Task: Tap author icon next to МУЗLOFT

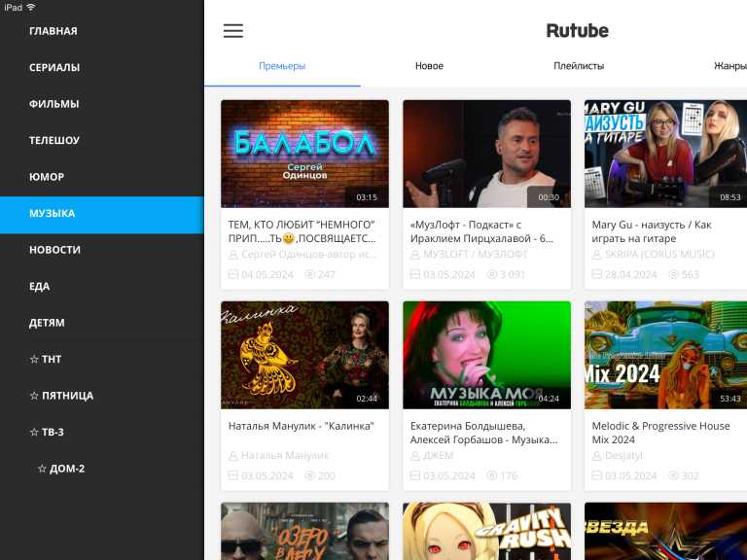Action: (x=415, y=255)
